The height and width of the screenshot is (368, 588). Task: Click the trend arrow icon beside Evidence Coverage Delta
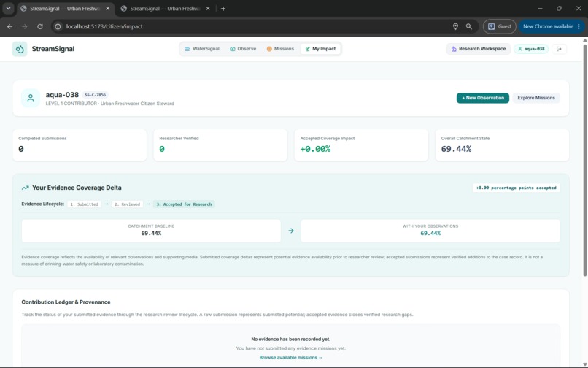tap(25, 188)
